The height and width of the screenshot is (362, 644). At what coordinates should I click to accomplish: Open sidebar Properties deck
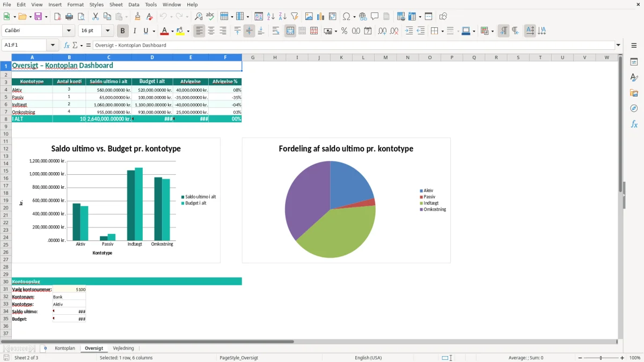coord(634,62)
